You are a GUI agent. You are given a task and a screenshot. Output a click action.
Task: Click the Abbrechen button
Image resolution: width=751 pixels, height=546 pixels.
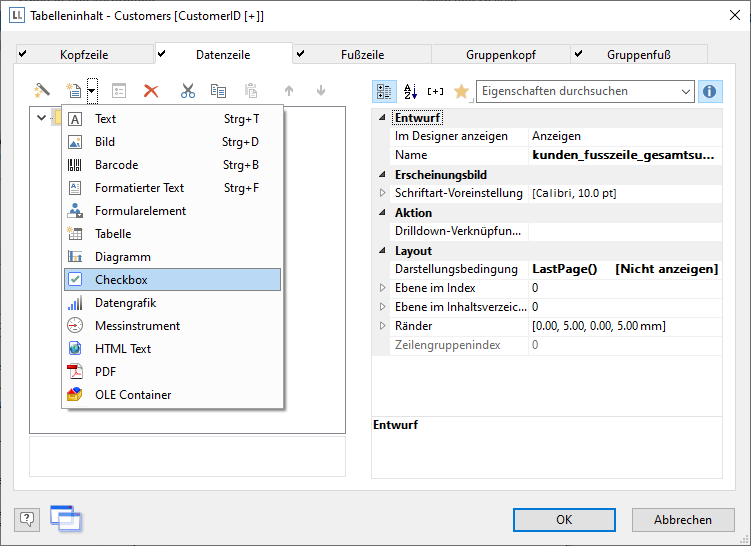coord(683,520)
